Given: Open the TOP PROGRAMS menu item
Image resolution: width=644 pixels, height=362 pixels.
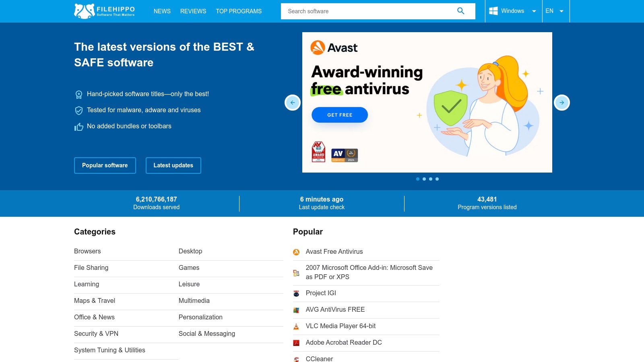Looking at the screenshot, I should pos(239,11).
